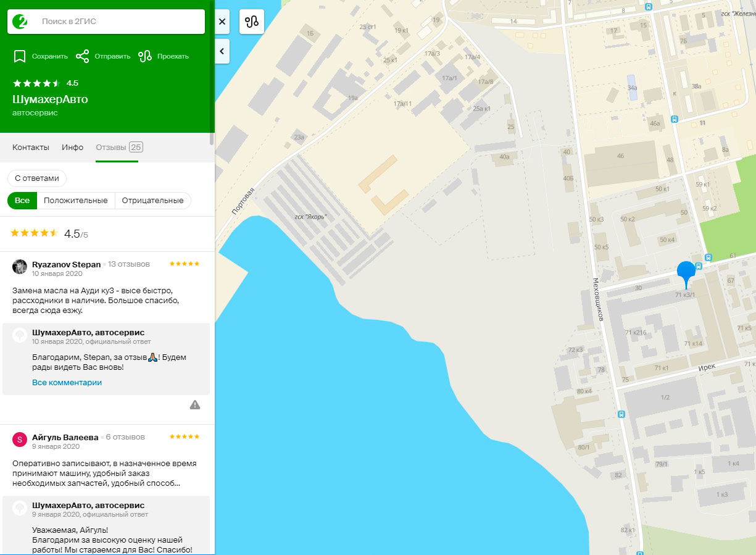Click the 'гск "Якорь"' map label
The image size is (756, 555).
point(310,217)
